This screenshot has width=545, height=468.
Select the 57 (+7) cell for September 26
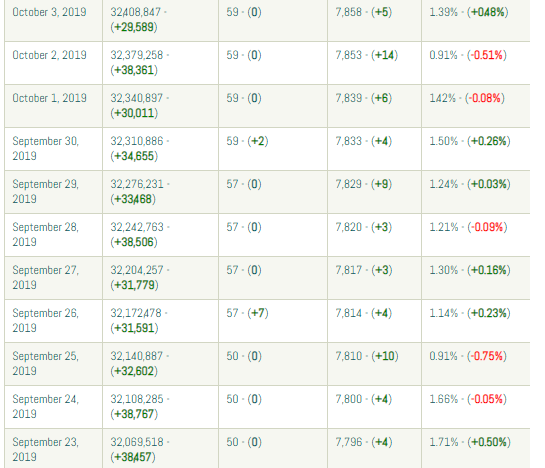click(273, 321)
